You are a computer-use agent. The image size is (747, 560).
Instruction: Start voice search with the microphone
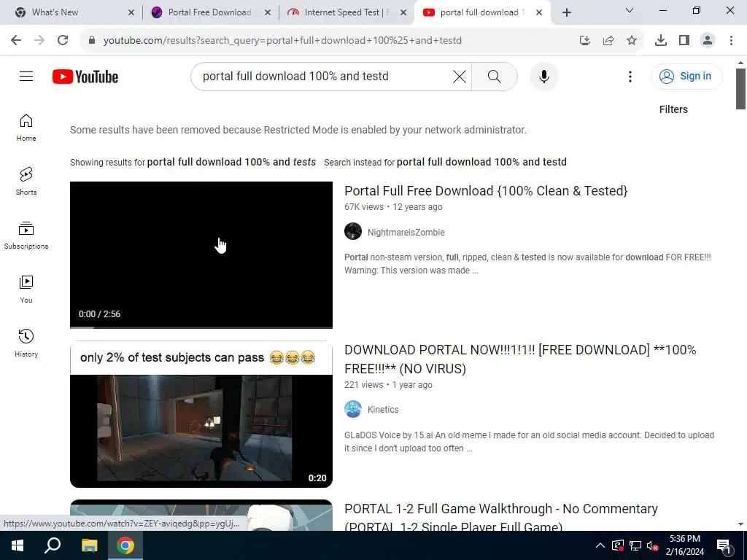543,76
